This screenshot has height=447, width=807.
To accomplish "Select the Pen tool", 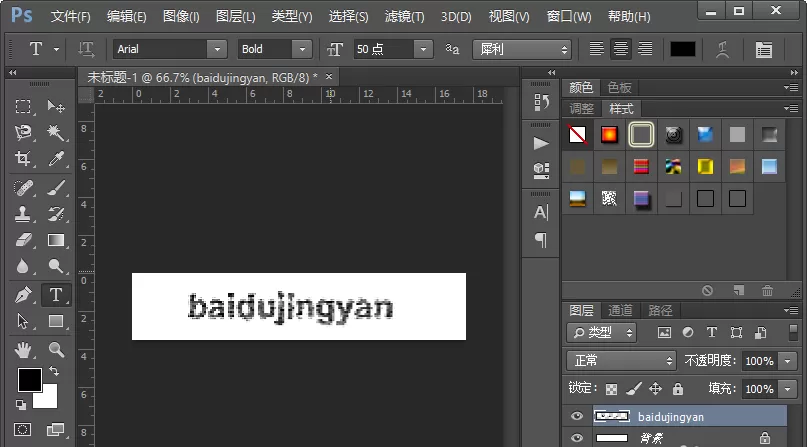I will (x=23, y=295).
